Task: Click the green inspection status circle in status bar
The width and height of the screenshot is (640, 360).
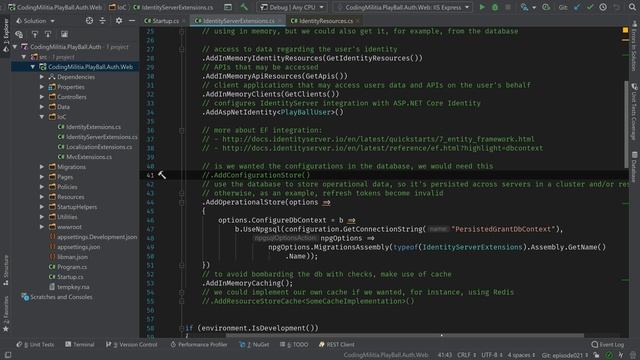Action: [609, 355]
